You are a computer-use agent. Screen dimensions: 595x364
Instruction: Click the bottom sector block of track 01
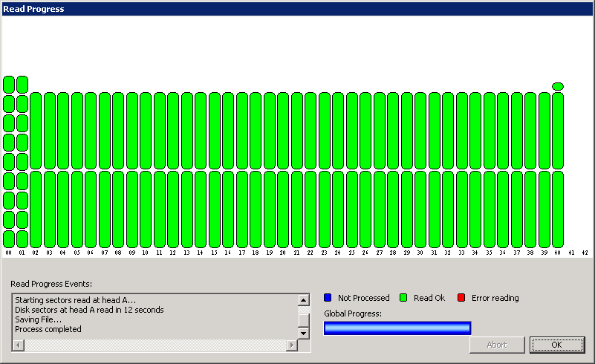click(x=22, y=238)
